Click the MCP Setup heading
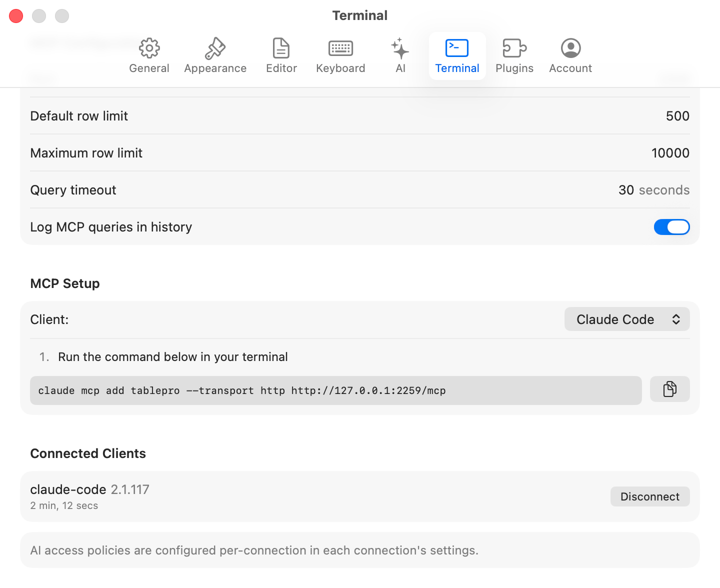720x588 pixels. 65,283
